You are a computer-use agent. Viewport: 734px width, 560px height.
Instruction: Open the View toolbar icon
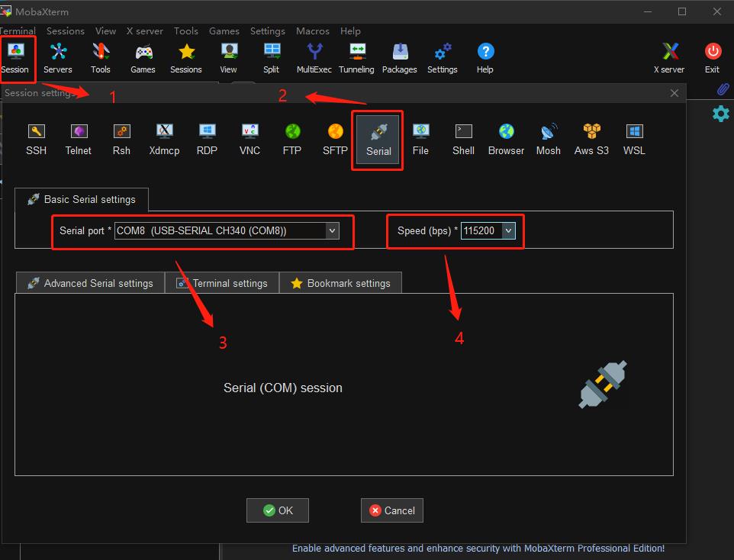click(229, 59)
